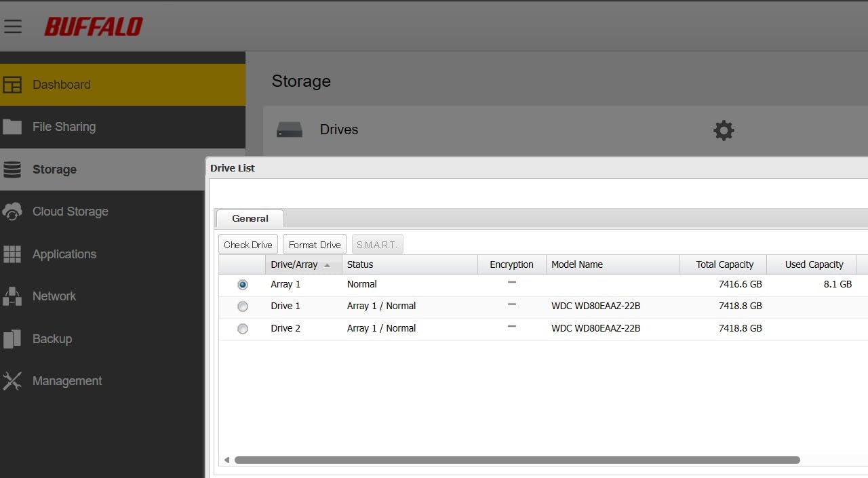Select Drive 2 in the drive list
868x478 pixels.
242,328
